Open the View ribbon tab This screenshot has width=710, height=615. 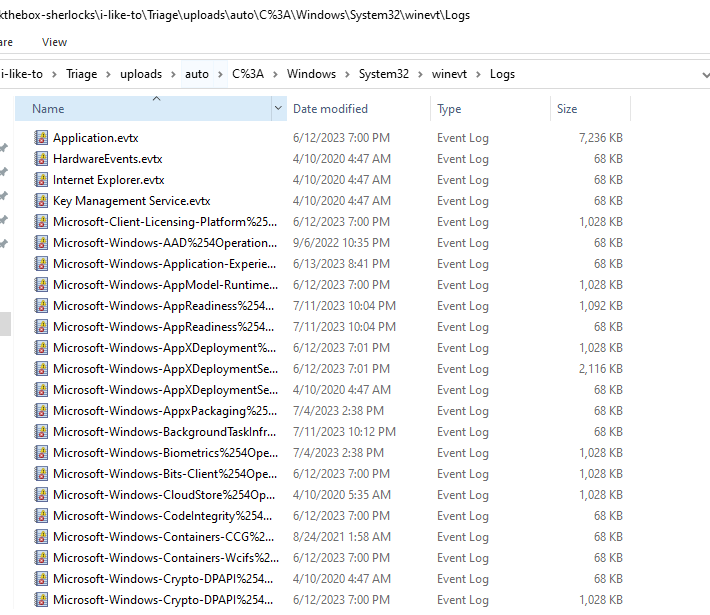[55, 42]
